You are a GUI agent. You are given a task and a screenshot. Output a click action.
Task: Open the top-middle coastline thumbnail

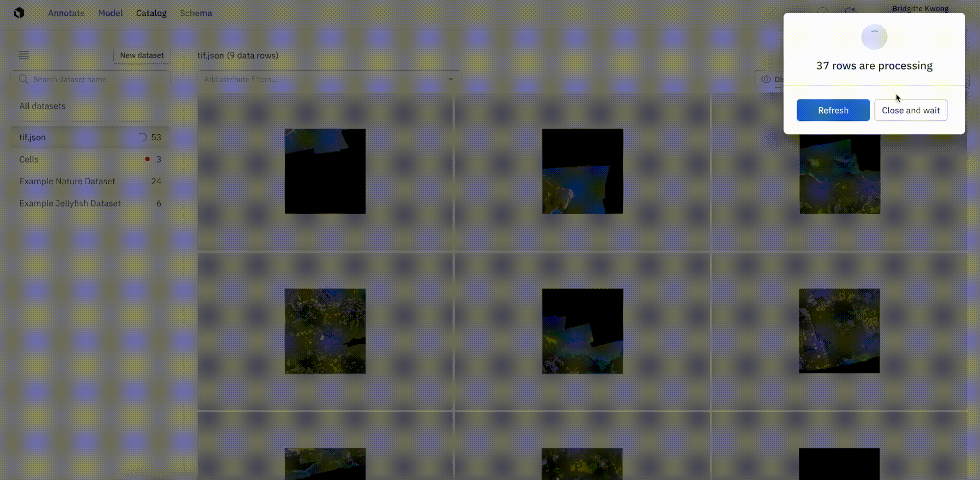coord(582,171)
